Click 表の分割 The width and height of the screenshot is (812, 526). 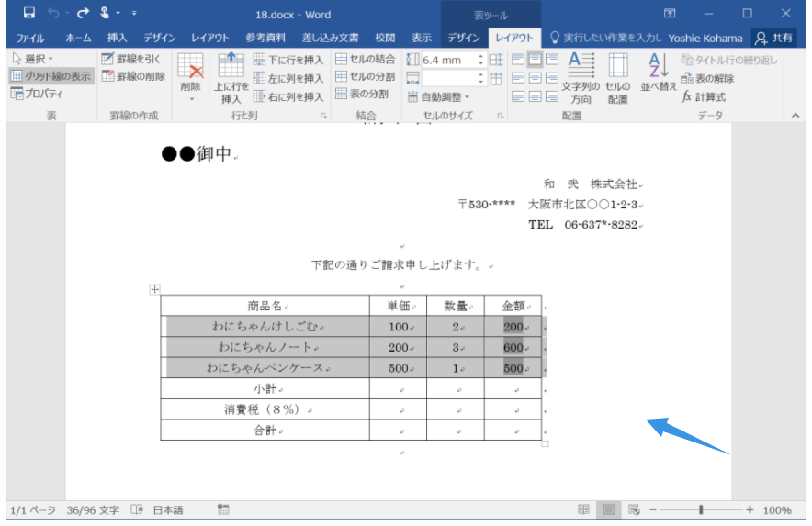click(x=362, y=94)
